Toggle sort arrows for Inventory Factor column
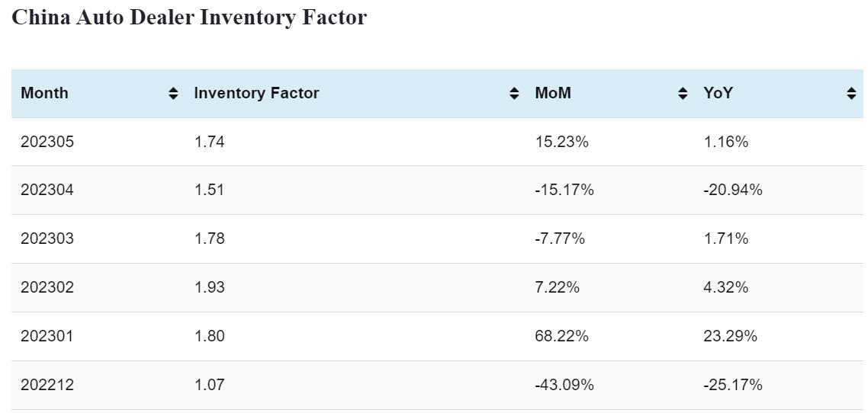868x413 pixels. click(x=514, y=94)
